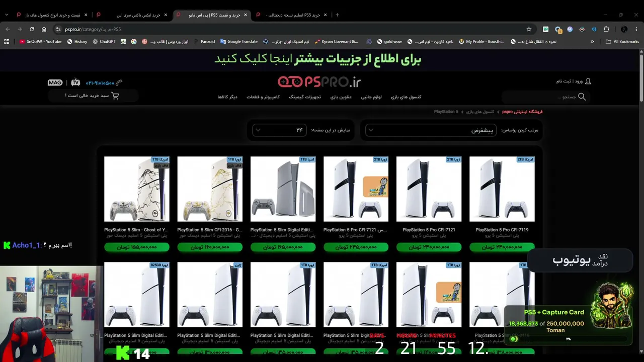Viewport: 644px width, 362px height.
Task: Open the History bookmark
Action: coord(77,42)
